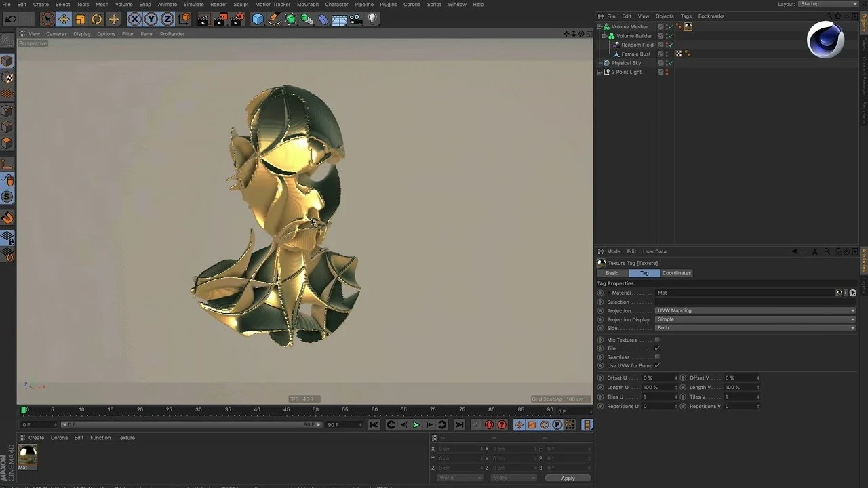Click the timeline slider at frame 0
Viewport: 868px width, 488px height.
[x=24, y=409]
